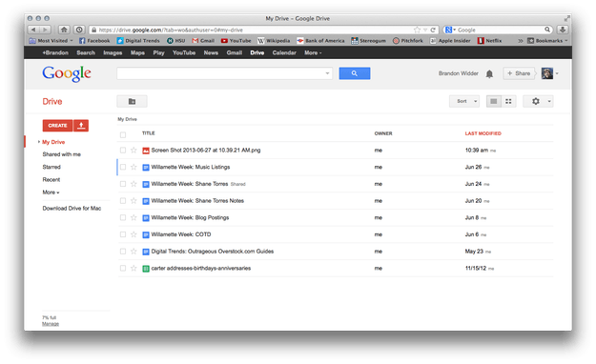Image resolution: width=596 pixels, height=364 pixels.
Task: Open the Most Visited bookmarks dropdown
Action: point(51,41)
